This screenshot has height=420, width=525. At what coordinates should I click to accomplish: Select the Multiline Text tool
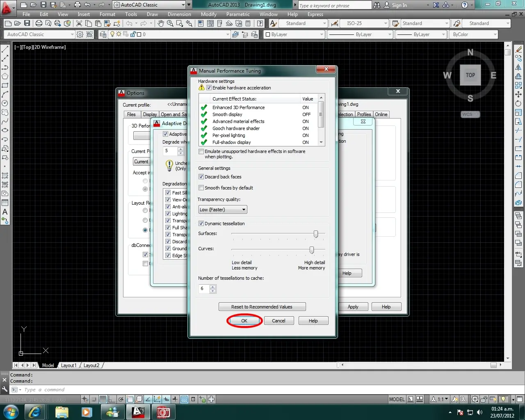(5, 212)
